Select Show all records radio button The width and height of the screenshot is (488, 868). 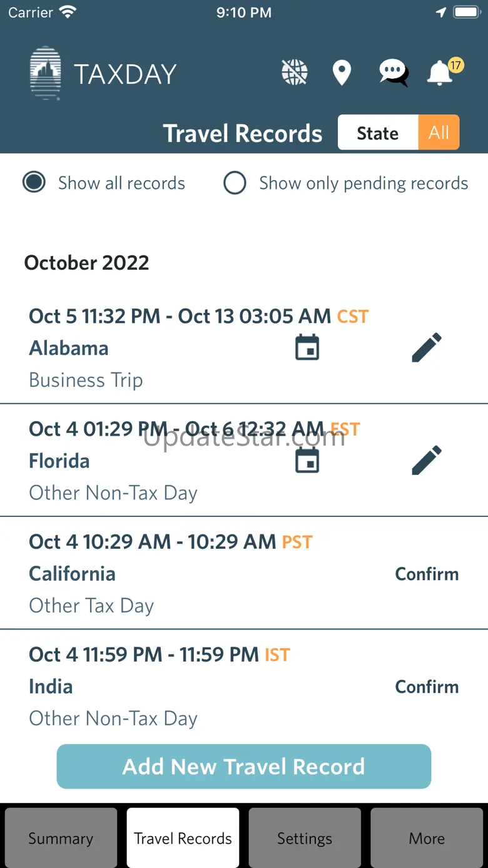click(x=34, y=183)
